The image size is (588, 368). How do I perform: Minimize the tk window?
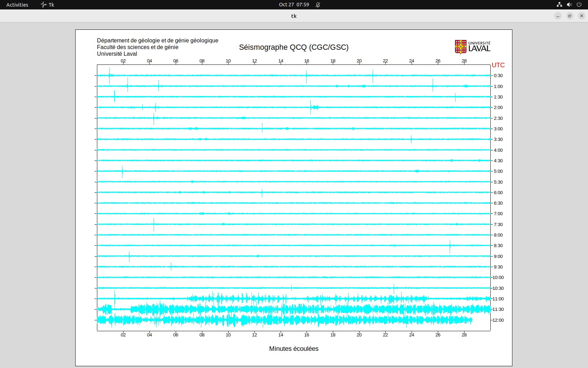tap(558, 16)
